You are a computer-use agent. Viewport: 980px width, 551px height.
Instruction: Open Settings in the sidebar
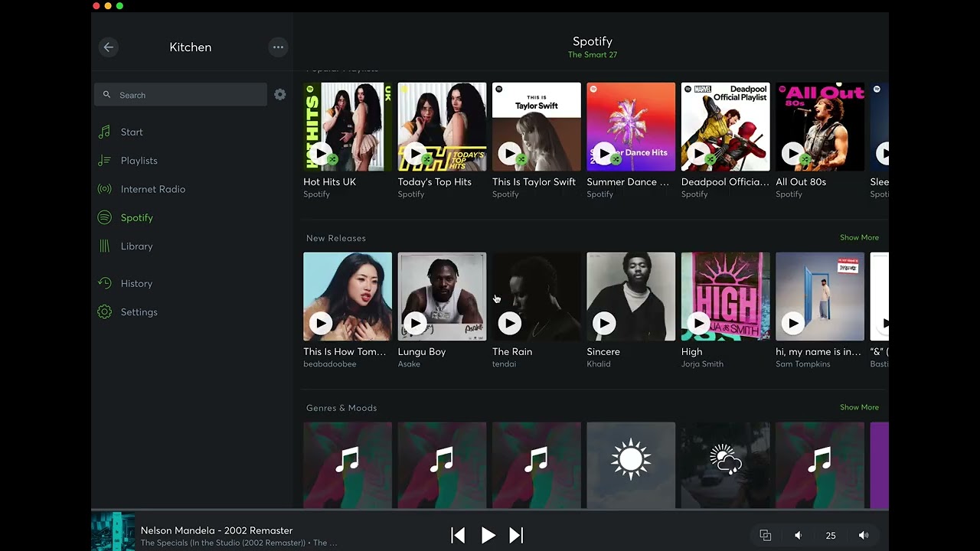pyautogui.click(x=139, y=312)
